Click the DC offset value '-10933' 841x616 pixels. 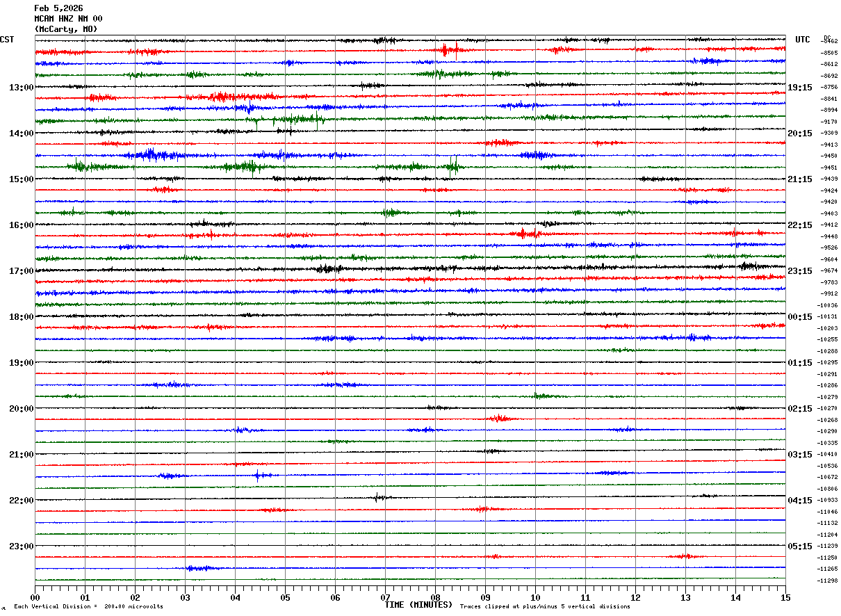[828, 500]
